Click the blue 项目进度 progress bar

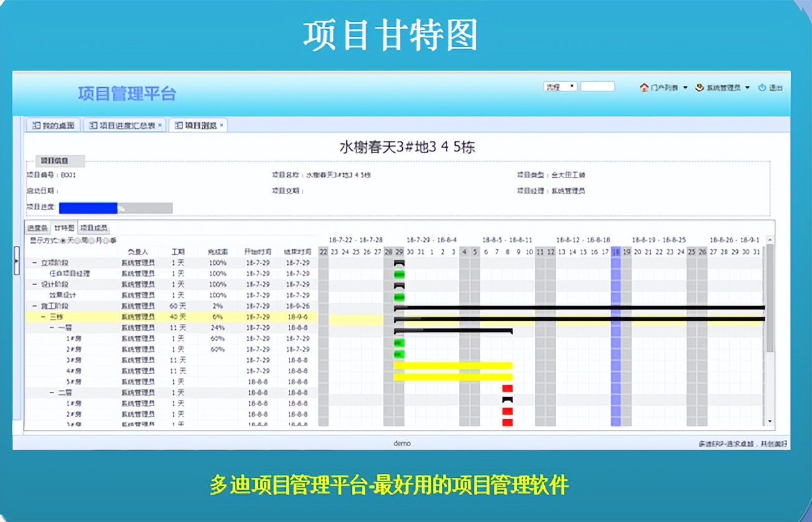coord(87,207)
